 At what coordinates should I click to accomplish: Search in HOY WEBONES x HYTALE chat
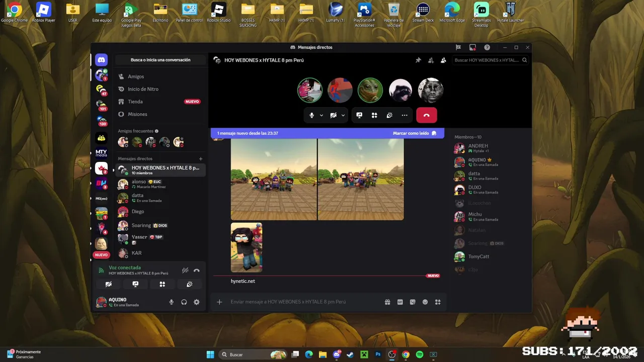pos(491,60)
